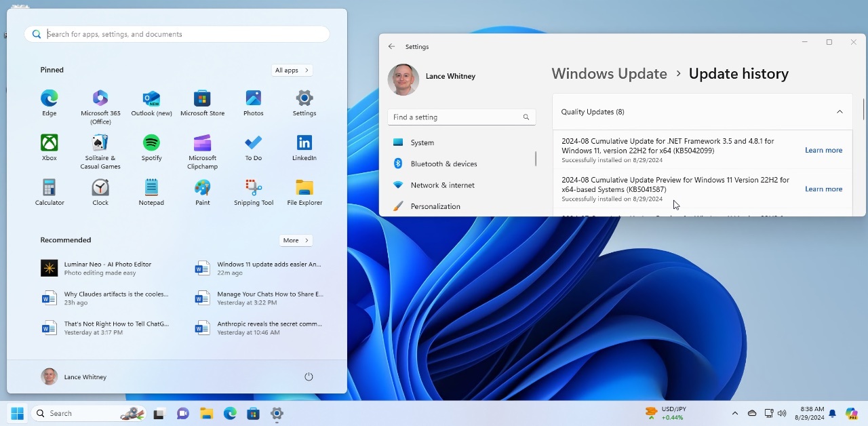This screenshot has width=868, height=426.
Task: Select Bluetooth & devices in Settings sidebar
Action: pyautogui.click(x=443, y=163)
